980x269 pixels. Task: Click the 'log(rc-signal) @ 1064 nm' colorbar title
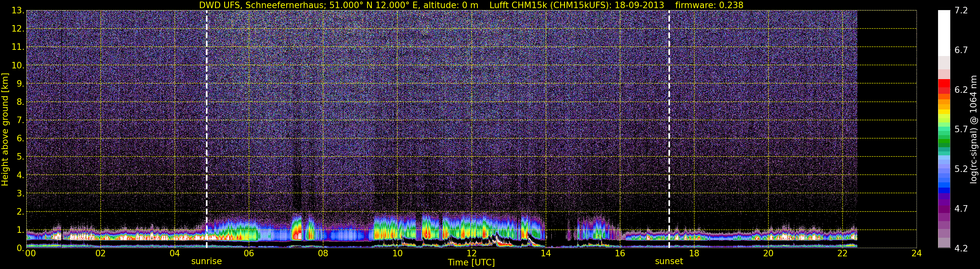974,130
